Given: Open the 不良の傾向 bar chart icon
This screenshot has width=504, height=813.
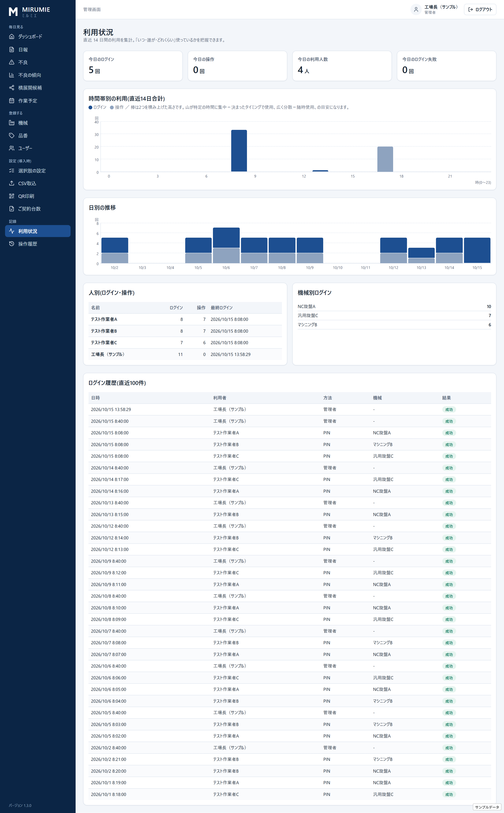Looking at the screenshot, I should (12, 75).
